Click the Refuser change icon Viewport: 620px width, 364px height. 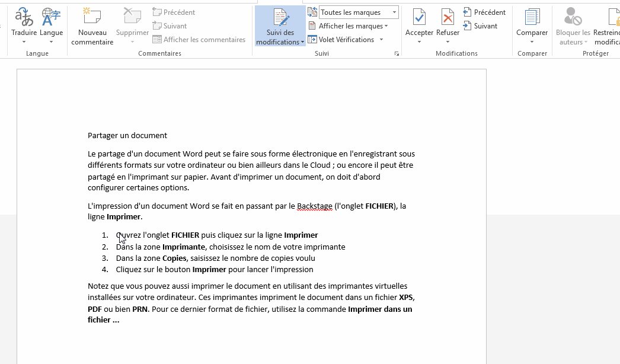click(448, 18)
